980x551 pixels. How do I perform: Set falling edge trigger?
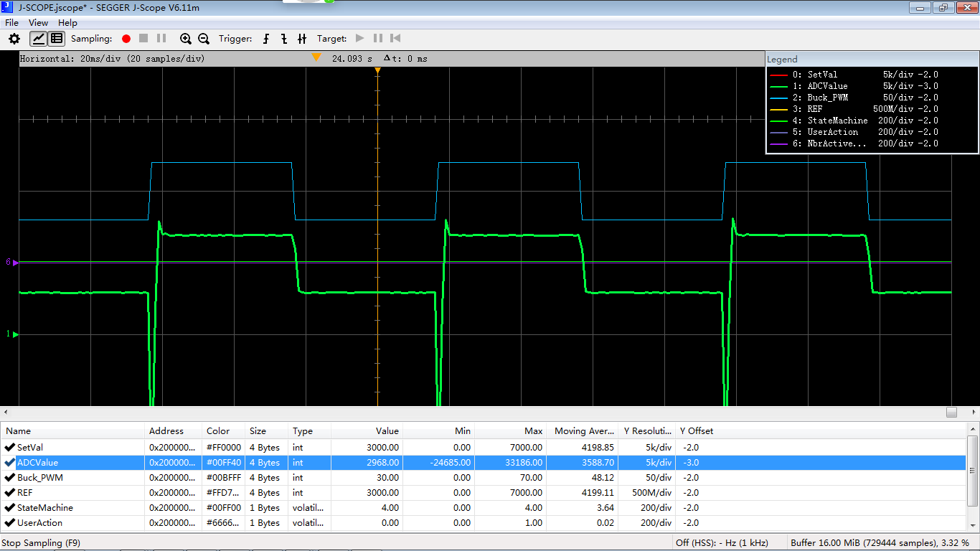click(x=284, y=39)
